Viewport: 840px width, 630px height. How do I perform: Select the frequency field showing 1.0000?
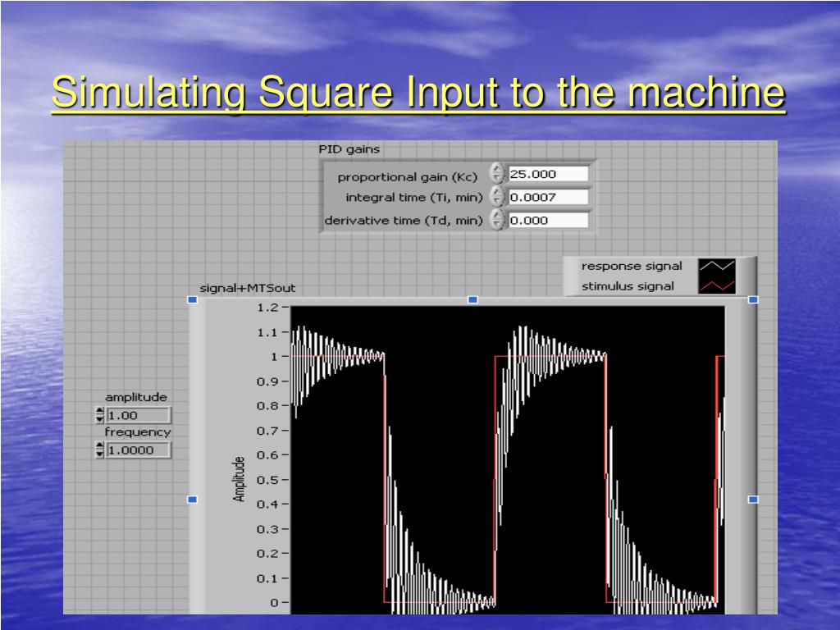coord(139,450)
